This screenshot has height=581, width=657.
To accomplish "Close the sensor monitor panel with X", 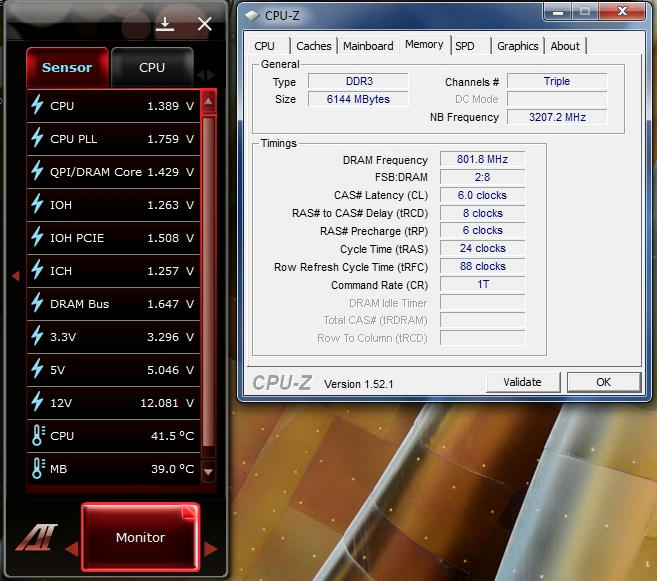I will tap(204, 24).
